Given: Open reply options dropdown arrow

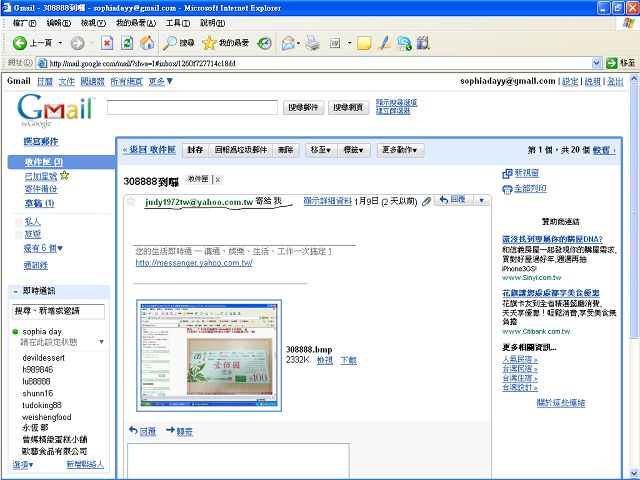Looking at the screenshot, I should pyautogui.click(x=481, y=200).
